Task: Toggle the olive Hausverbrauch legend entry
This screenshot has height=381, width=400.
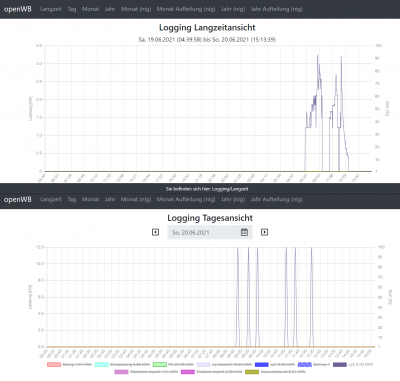Action: pos(275,372)
